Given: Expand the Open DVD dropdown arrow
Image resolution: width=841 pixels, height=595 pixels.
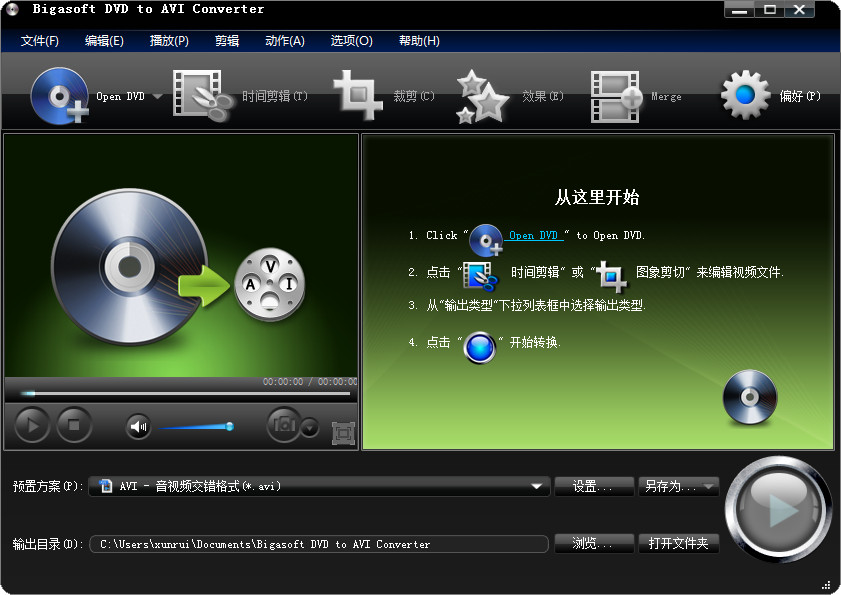Looking at the screenshot, I should 157,97.
